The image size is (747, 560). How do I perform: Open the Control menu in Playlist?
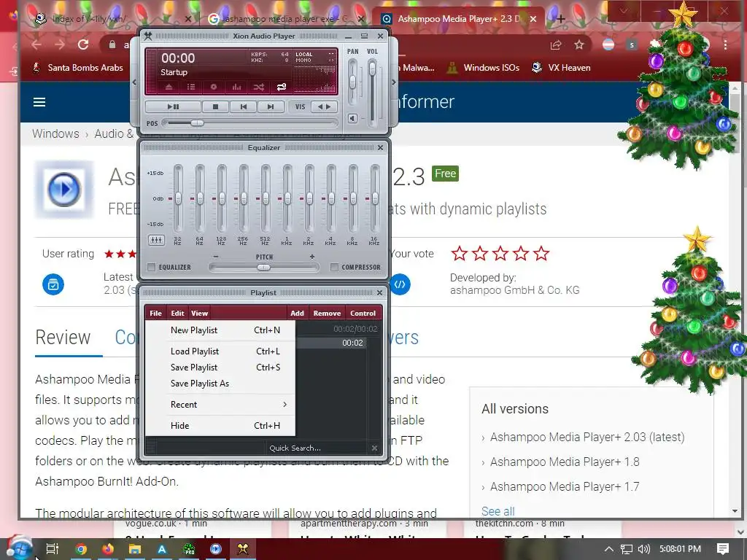coord(363,313)
